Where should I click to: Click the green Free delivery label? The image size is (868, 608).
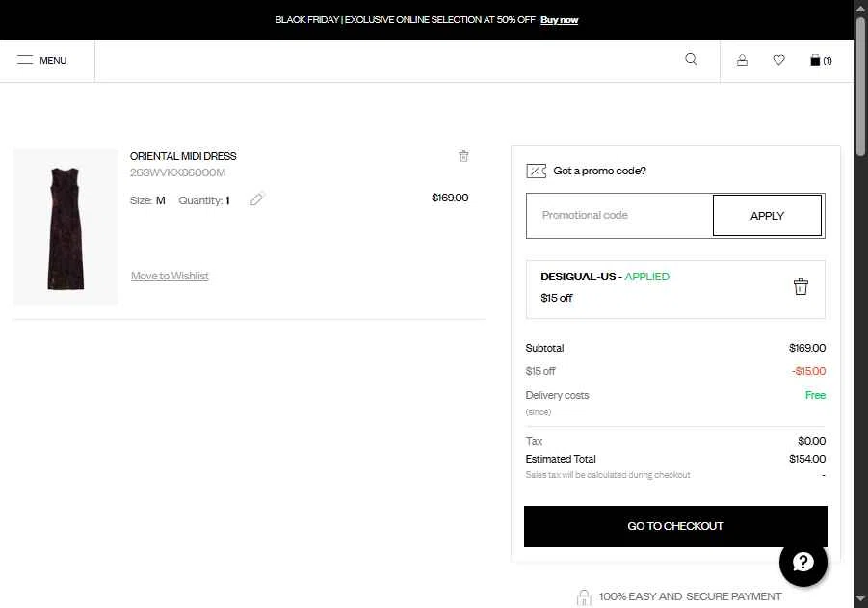tap(815, 395)
